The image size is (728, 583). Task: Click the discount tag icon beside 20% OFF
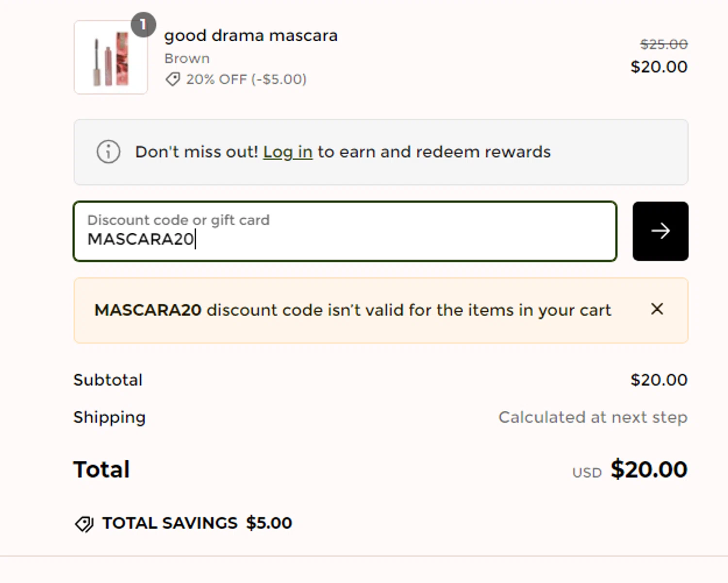(x=173, y=79)
